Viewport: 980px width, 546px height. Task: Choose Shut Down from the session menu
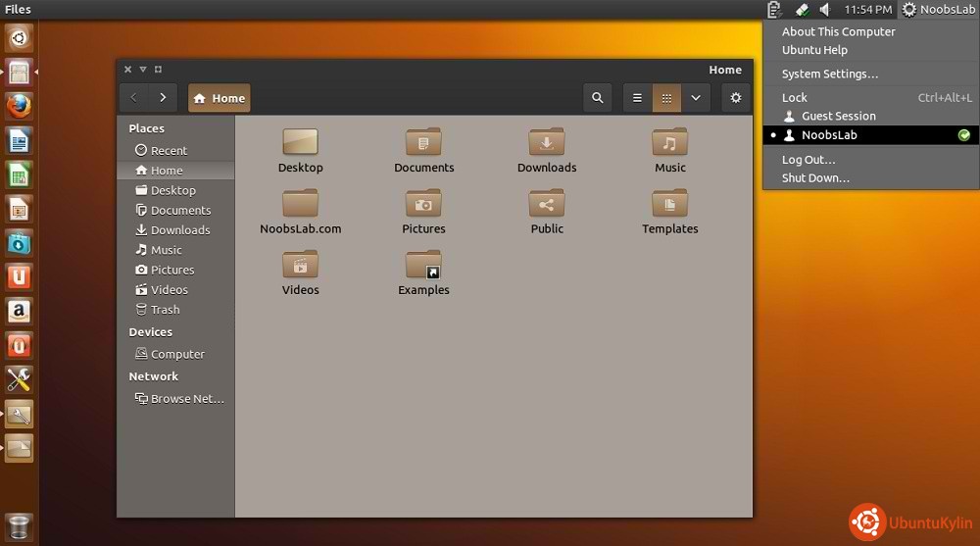[815, 178]
